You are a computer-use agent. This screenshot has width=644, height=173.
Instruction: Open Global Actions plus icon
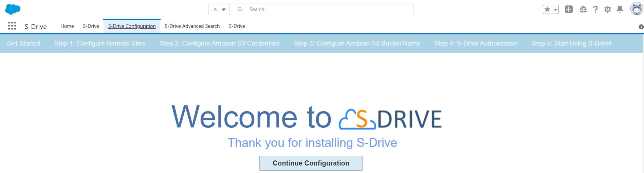coord(569,9)
